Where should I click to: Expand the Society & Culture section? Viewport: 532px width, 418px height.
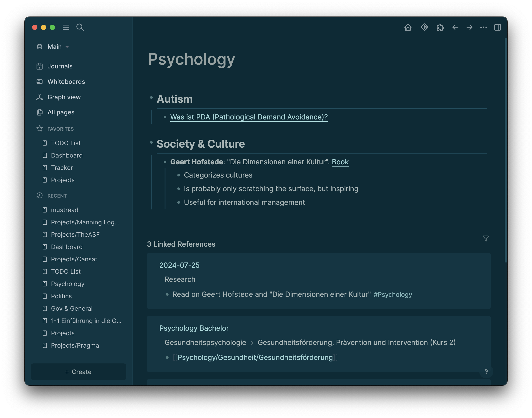[x=152, y=143]
